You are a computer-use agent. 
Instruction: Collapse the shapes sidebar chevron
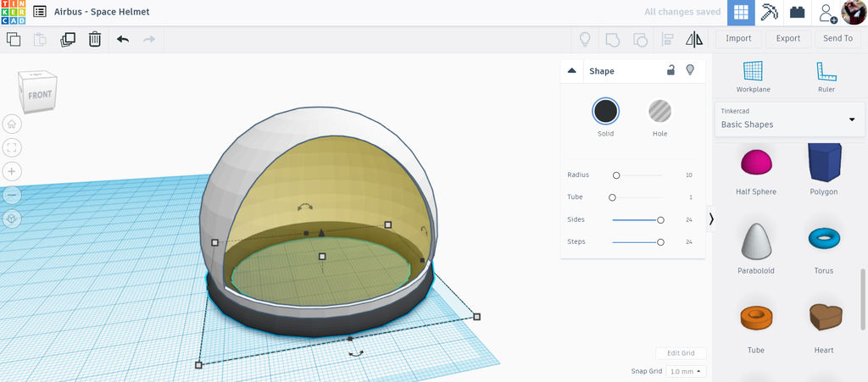coord(711,219)
